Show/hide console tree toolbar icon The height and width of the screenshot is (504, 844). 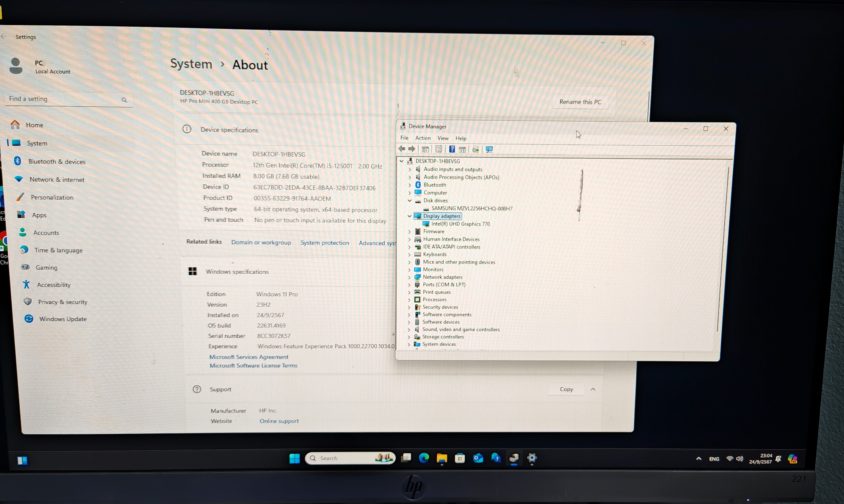pyautogui.click(x=425, y=149)
